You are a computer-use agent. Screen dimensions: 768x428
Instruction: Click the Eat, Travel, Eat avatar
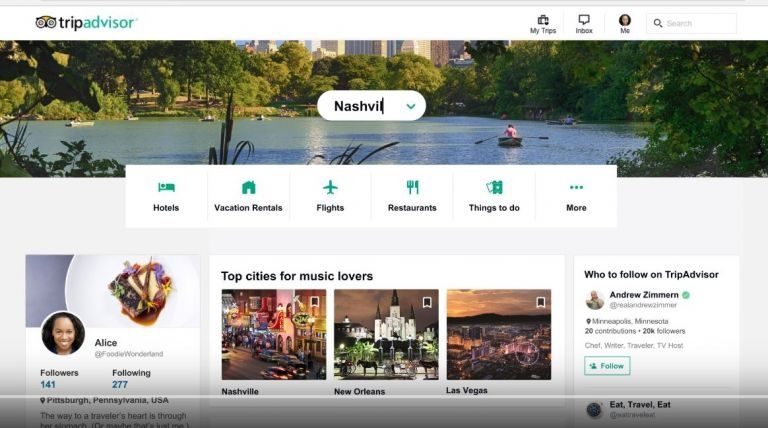(595, 409)
